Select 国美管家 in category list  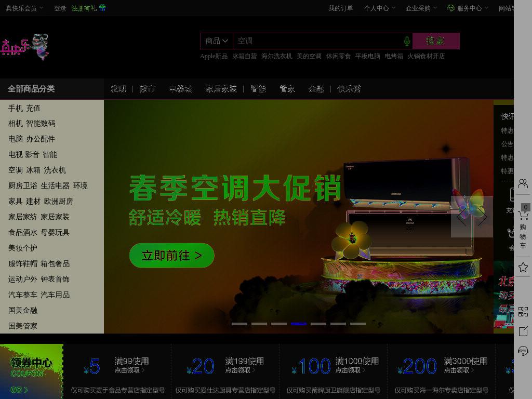coord(23,326)
